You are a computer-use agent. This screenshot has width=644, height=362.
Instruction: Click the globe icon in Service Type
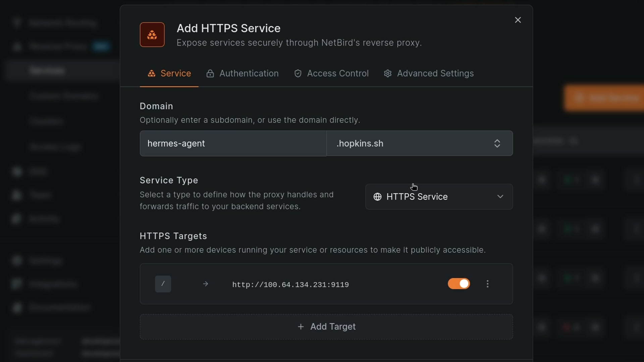pyautogui.click(x=377, y=197)
